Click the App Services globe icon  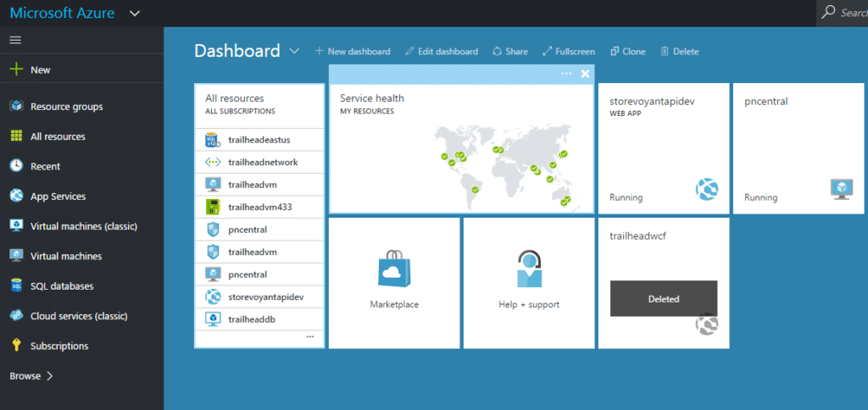(17, 196)
